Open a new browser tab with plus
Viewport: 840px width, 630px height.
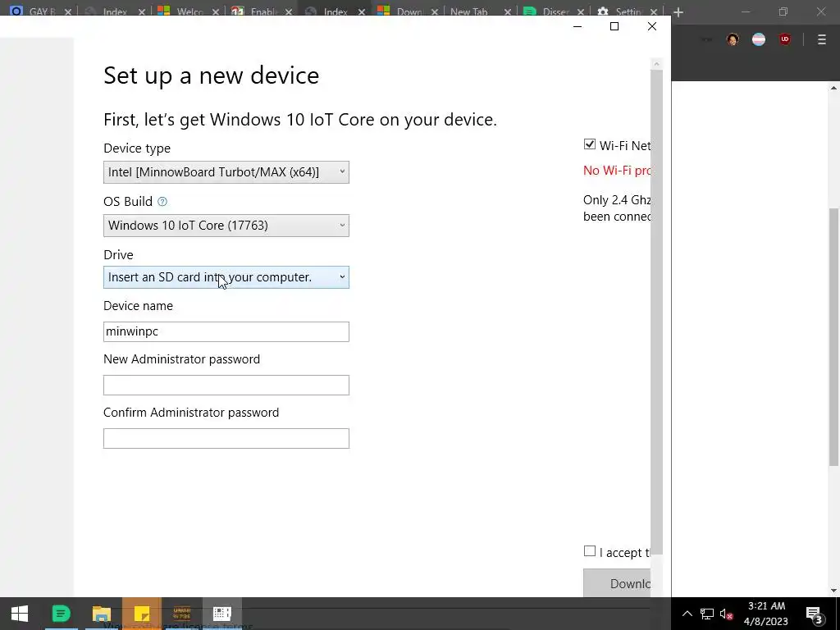[678, 11]
